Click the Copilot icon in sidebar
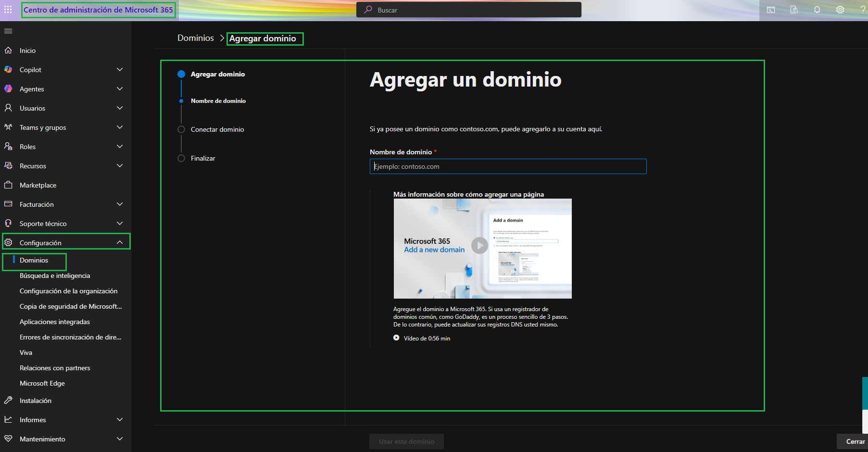The height and width of the screenshot is (452, 868). coord(8,70)
